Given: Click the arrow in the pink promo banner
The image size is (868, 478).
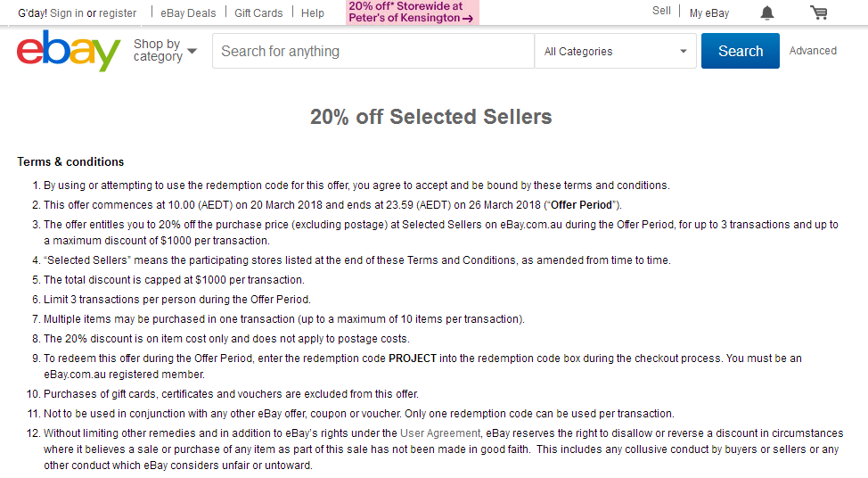Looking at the screenshot, I should [x=468, y=19].
